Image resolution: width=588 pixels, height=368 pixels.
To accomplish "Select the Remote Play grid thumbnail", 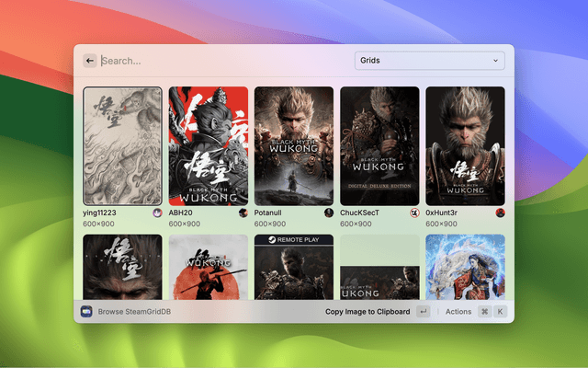I will [294, 267].
